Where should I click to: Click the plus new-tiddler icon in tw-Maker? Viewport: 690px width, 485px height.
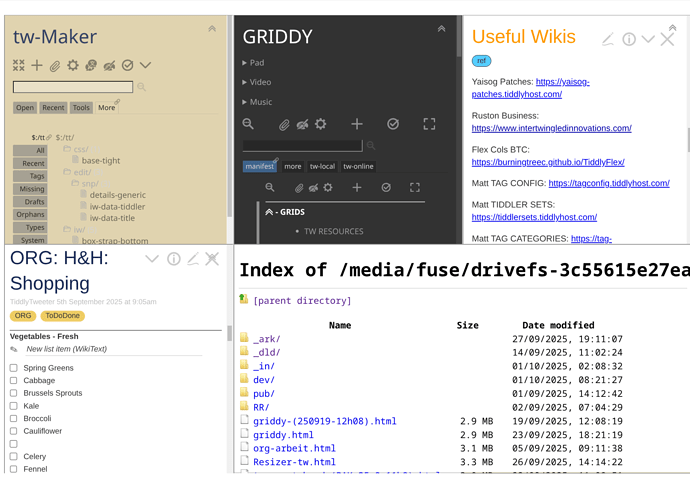pos(37,66)
